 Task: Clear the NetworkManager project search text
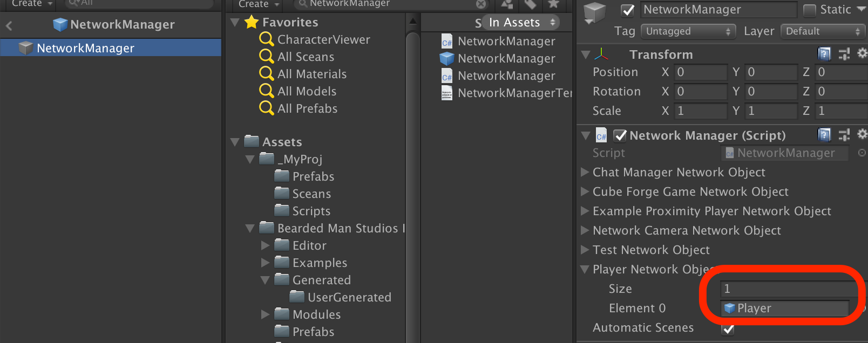tap(481, 4)
